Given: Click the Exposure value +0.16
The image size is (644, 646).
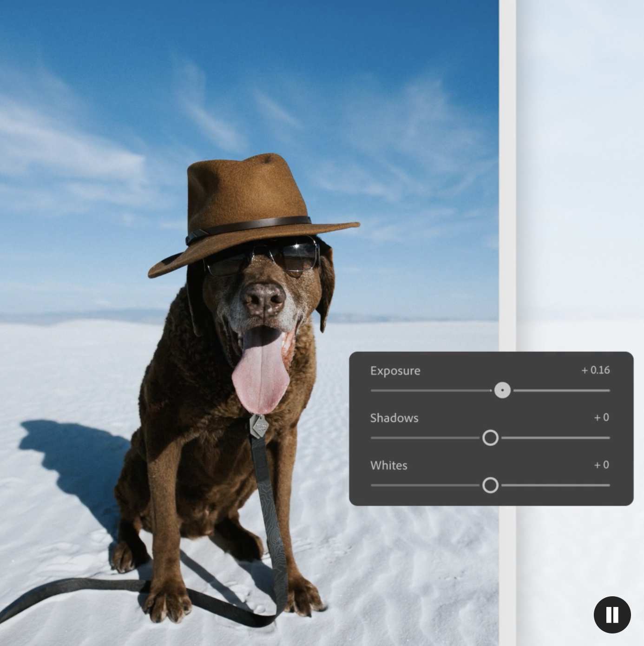Looking at the screenshot, I should pyautogui.click(x=596, y=370).
